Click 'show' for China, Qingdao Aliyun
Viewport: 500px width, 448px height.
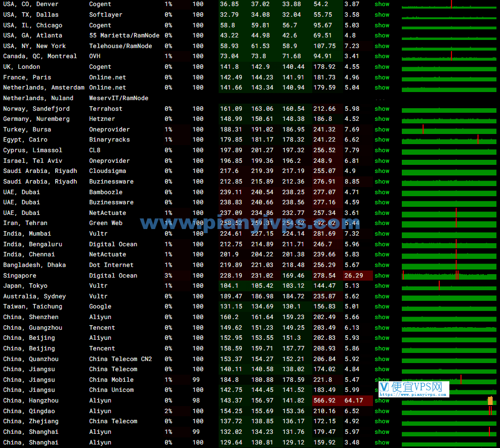(382, 411)
